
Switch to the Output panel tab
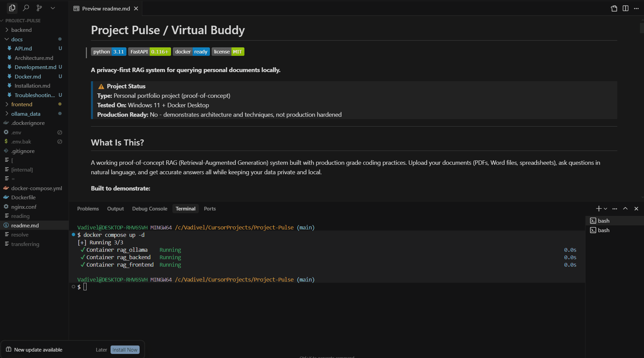point(115,208)
